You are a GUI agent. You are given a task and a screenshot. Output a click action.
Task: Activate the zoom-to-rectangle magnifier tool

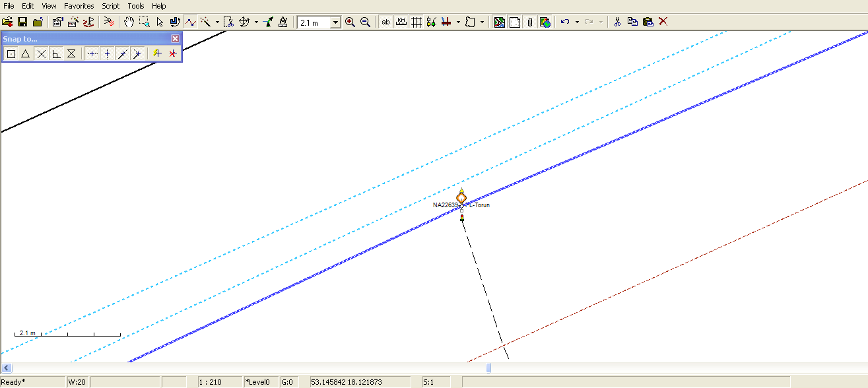point(145,22)
